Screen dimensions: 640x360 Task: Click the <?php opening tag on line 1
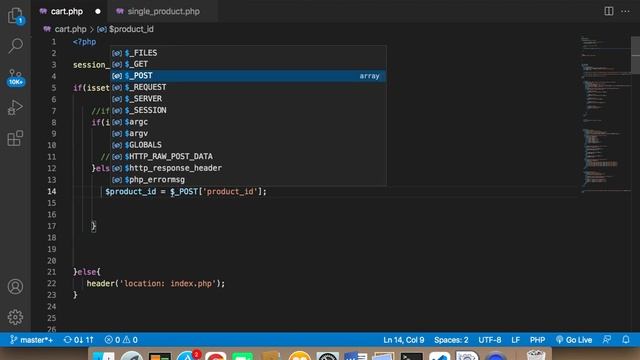tap(84, 42)
